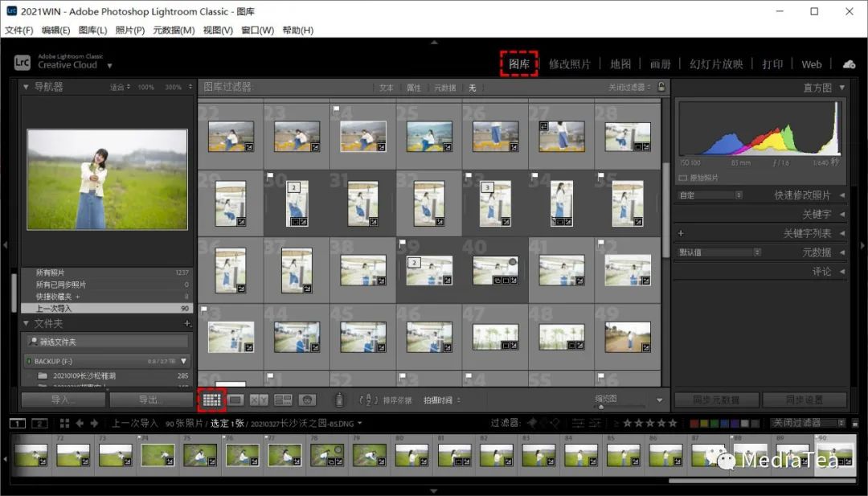The height and width of the screenshot is (496, 868).
Task: Go back using the filmstrip left arrow
Action: tap(80, 424)
